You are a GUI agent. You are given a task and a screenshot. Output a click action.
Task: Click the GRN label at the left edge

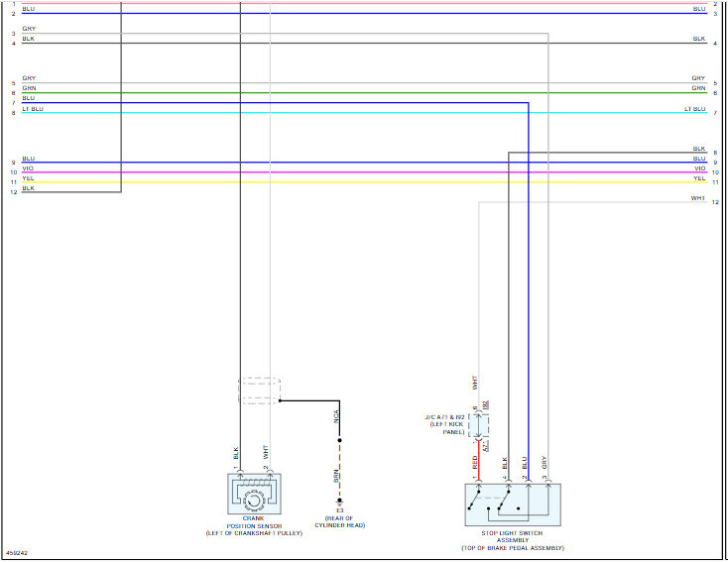pyautogui.click(x=29, y=88)
